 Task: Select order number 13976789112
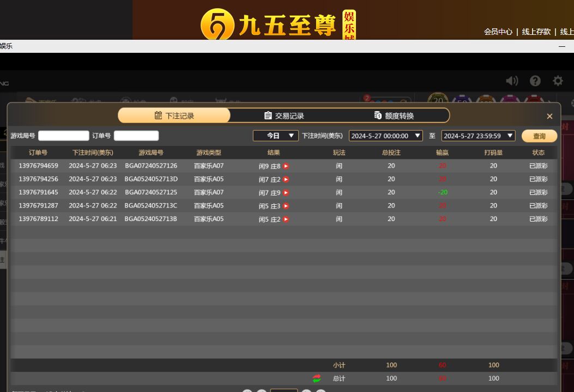39,219
